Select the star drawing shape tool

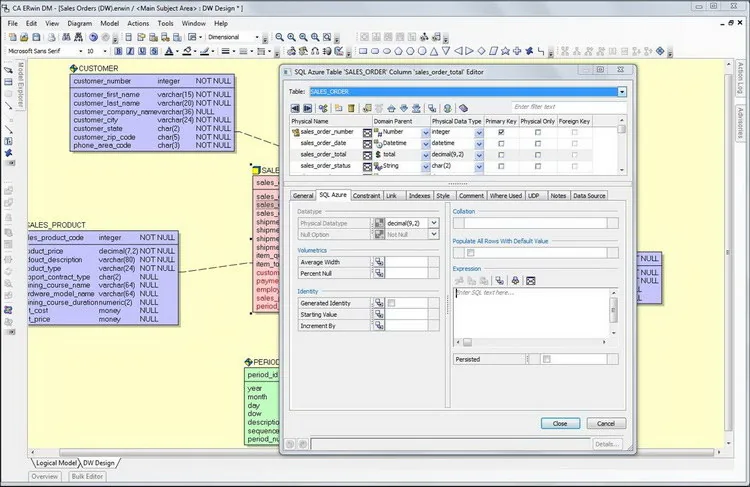click(x=505, y=51)
